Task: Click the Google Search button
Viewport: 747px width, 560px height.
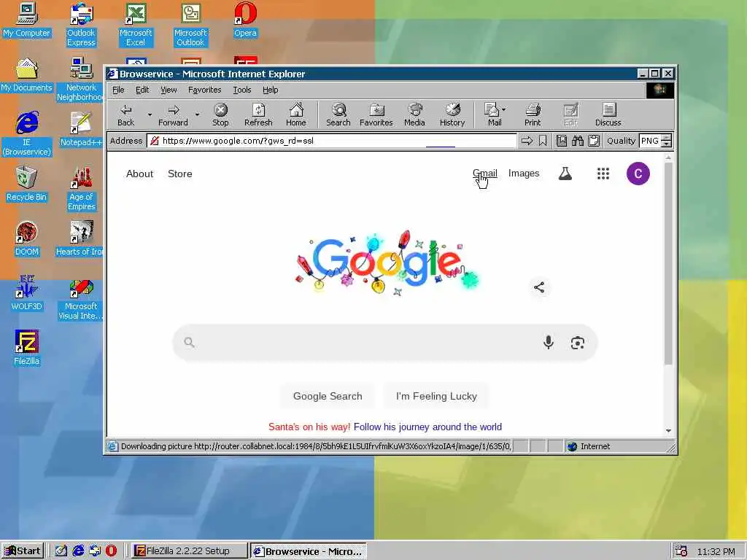Action: (328, 396)
